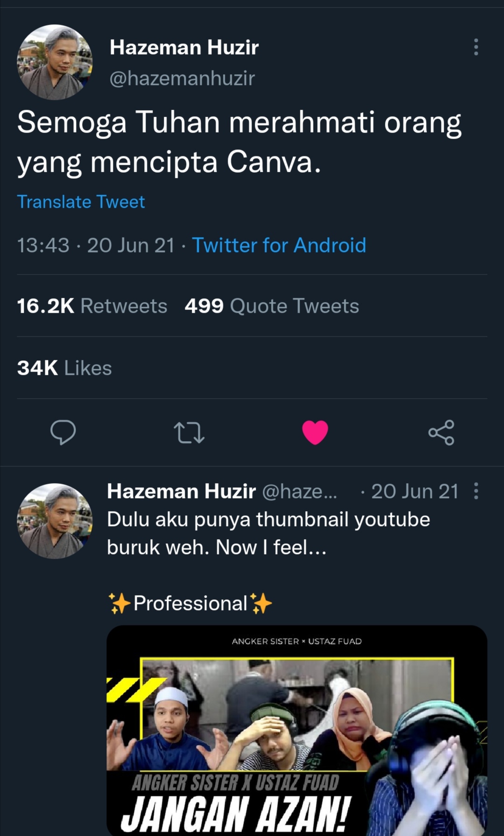This screenshot has width=504, height=836.
Task: View the 499 Quote Tweets list
Action: (x=272, y=306)
